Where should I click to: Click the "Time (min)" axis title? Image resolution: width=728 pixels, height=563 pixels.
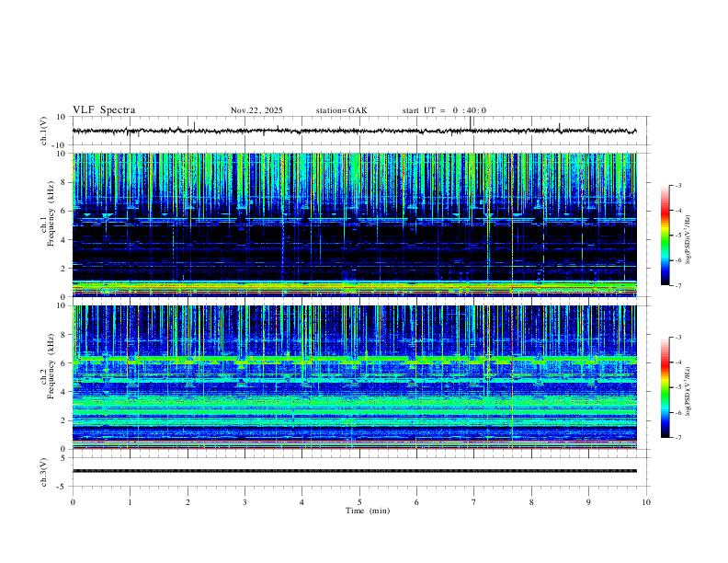[x=368, y=511]
